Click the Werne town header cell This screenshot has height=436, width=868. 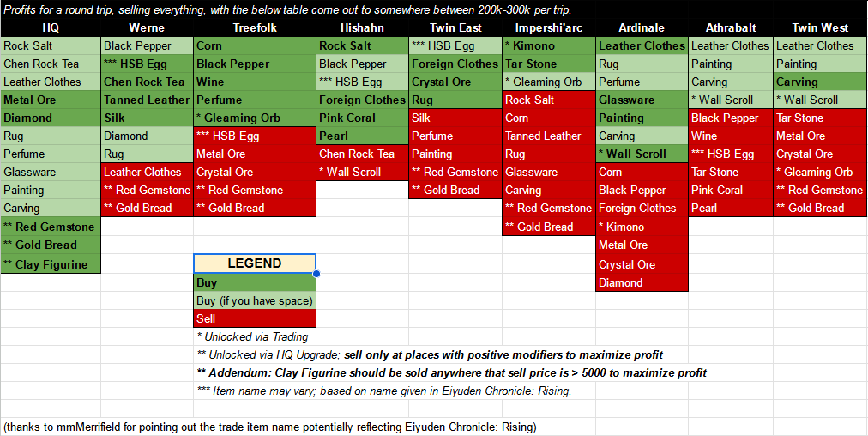147,27
